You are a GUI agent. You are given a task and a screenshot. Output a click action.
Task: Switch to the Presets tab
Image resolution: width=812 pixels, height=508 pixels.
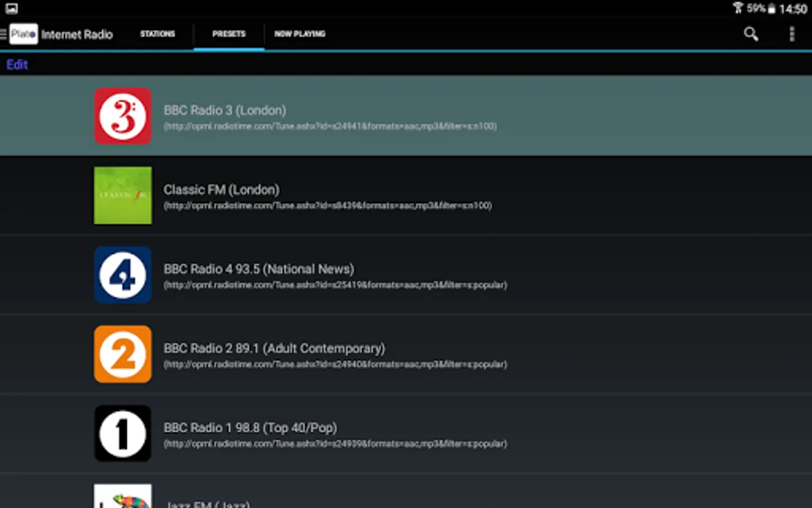coord(229,34)
